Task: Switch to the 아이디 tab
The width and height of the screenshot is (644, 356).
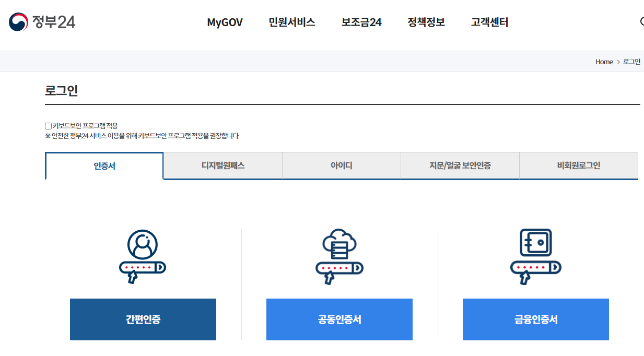Action: [341, 165]
